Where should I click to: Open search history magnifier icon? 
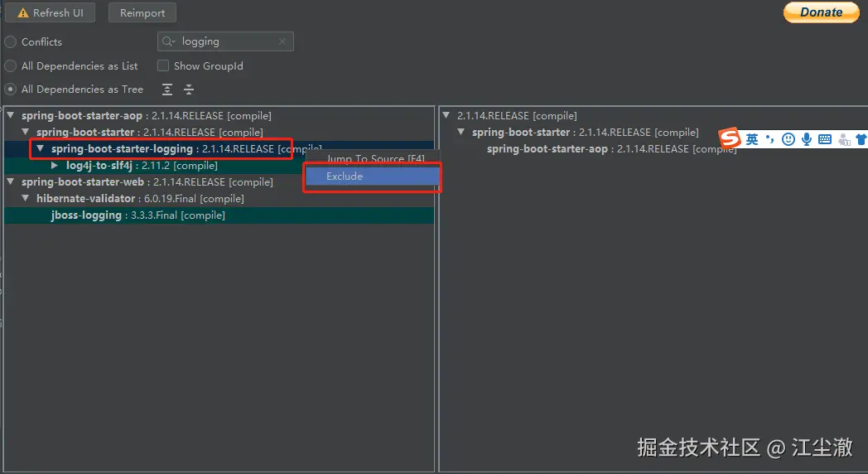click(168, 41)
